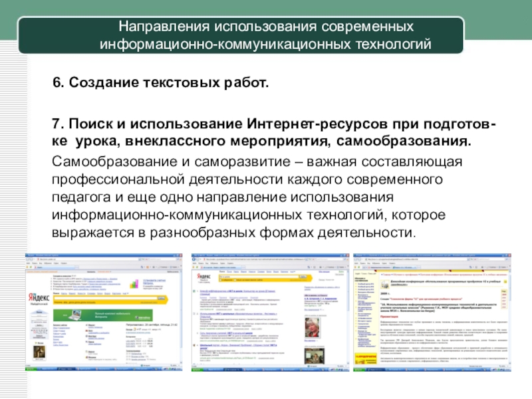Click the Start button in the homepage screenshot taskbar
532x399 pixels.
click(31, 368)
